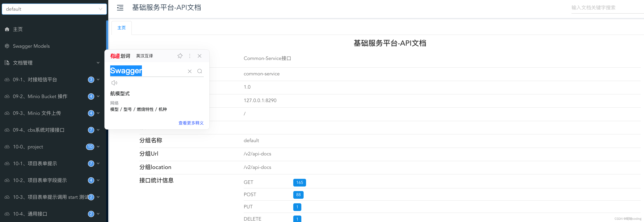The height and width of the screenshot is (222, 644).
Task: Click cloud icon of 09-1、对接短信平台
Action: click(x=7, y=80)
